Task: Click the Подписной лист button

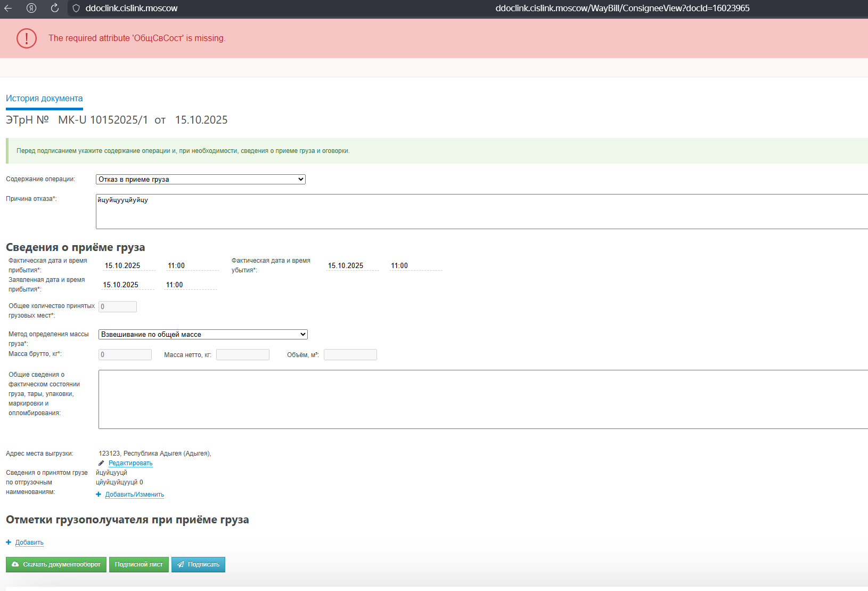Action: (x=139, y=564)
